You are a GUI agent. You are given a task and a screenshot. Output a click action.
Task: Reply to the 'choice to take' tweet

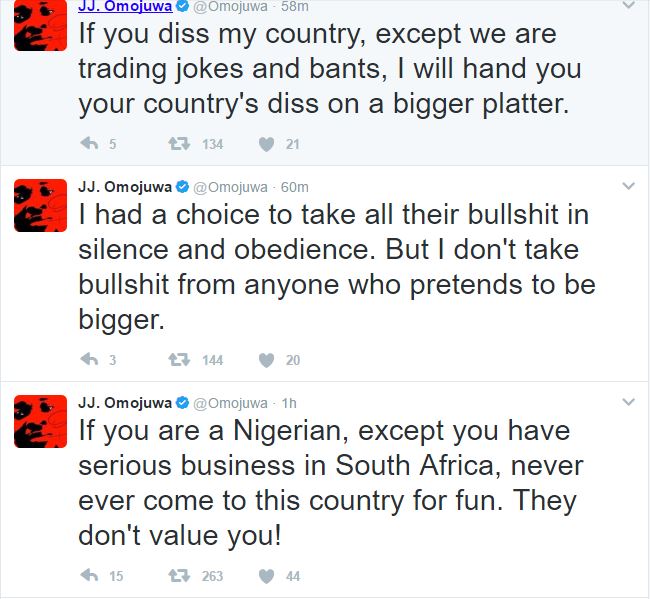(89, 360)
